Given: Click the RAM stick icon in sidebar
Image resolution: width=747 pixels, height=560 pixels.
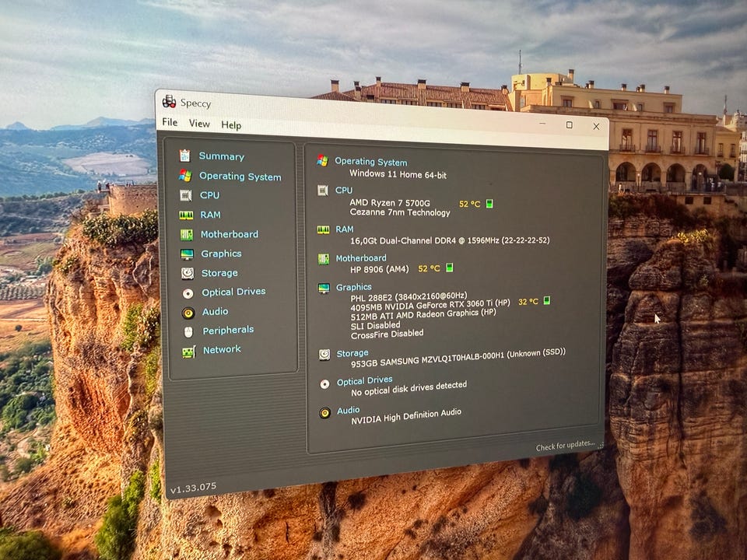Looking at the screenshot, I should [x=186, y=215].
